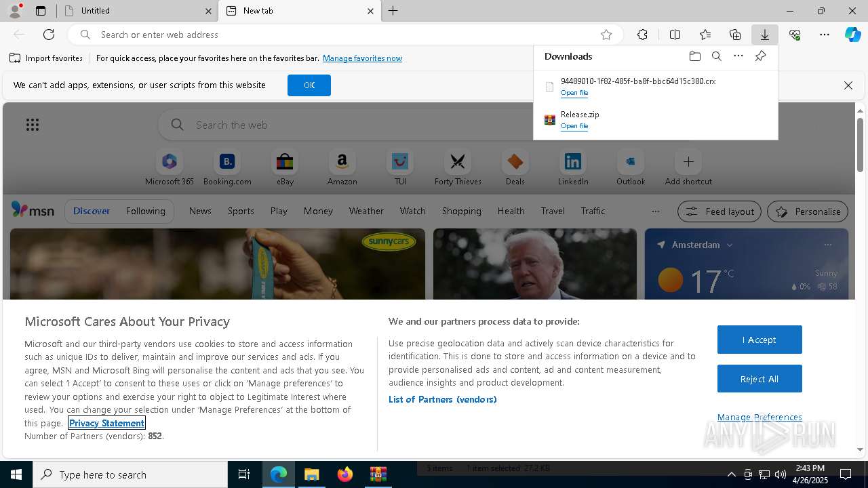Viewport: 868px width, 488px height.
Task: Open the Outlook shortcut
Action: [x=631, y=168]
